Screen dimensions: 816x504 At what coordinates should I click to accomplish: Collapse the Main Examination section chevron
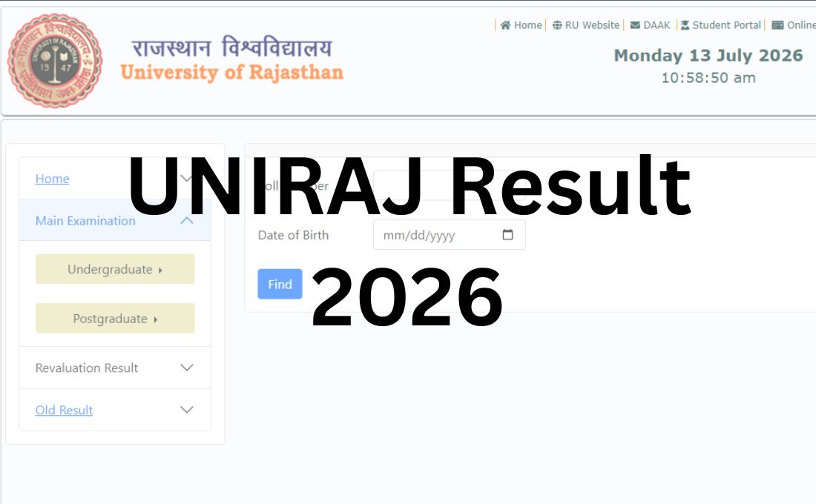[x=186, y=221]
